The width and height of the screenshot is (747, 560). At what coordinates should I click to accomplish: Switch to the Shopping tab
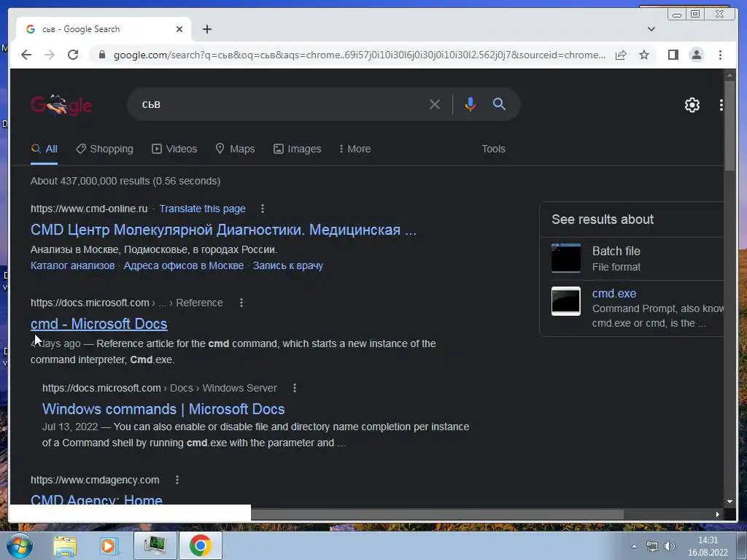[105, 149]
